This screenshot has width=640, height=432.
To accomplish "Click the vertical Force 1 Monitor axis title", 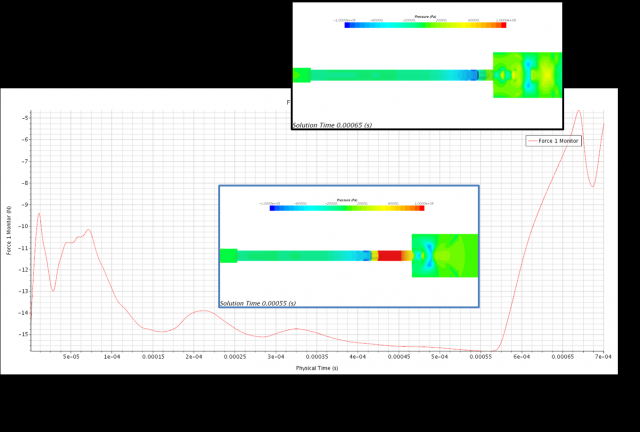I will 9,230.
